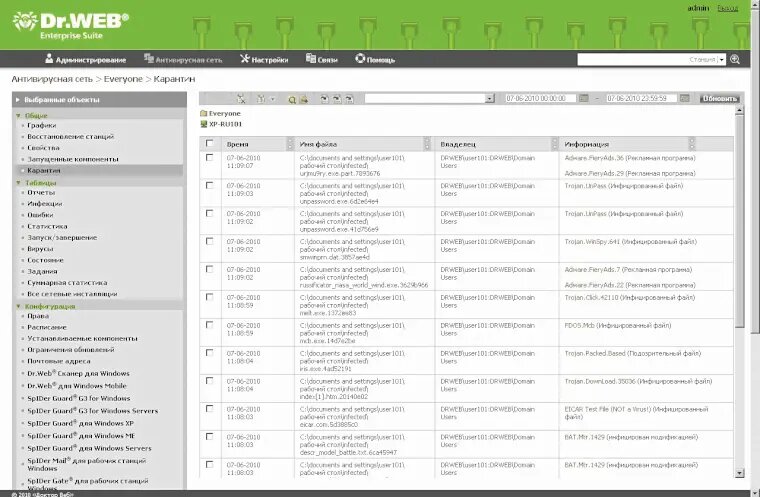The width and height of the screenshot is (760, 497).
Task: Click sort arrows on the Владелец column
Action: 554,144
